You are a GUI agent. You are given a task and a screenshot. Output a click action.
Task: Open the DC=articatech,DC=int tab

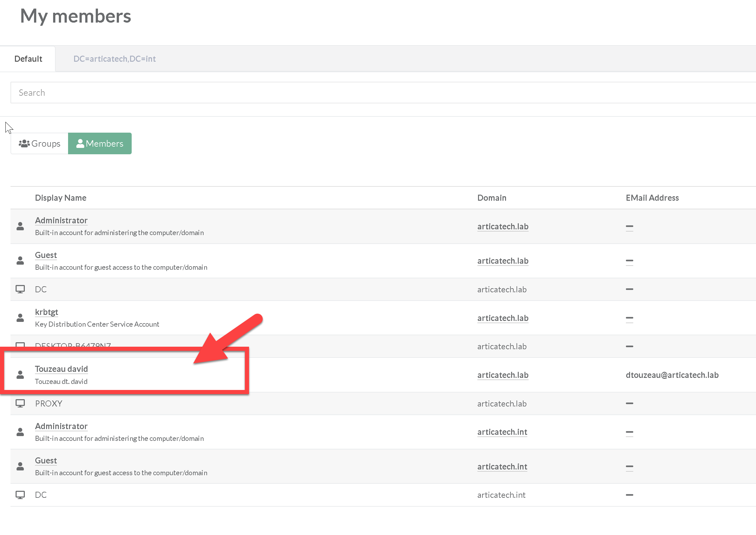click(x=114, y=59)
